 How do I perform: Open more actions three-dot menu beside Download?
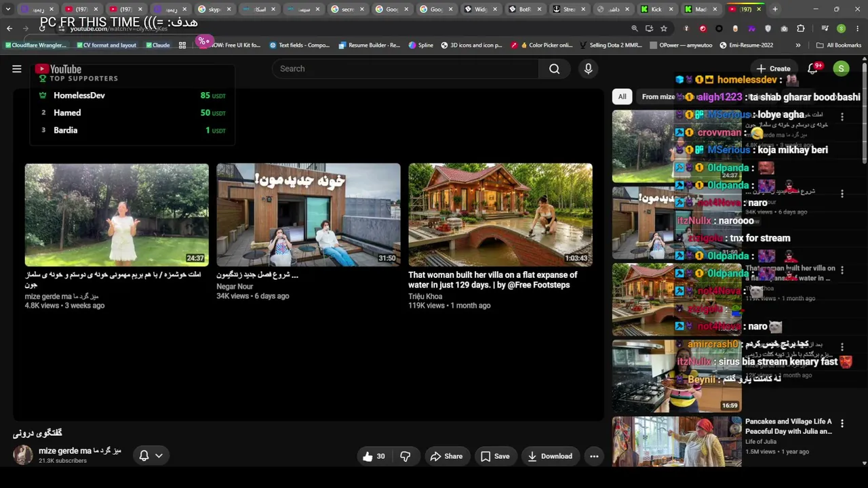pyautogui.click(x=594, y=456)
